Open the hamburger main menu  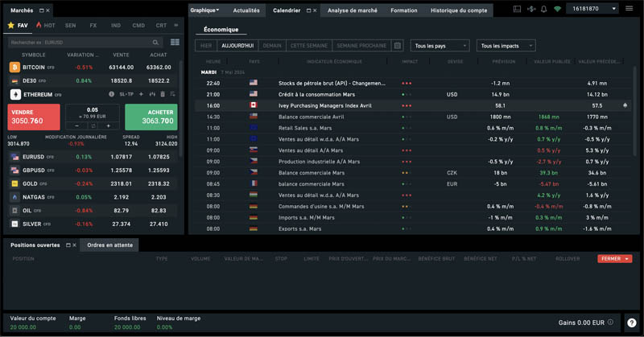click(629, 8)
